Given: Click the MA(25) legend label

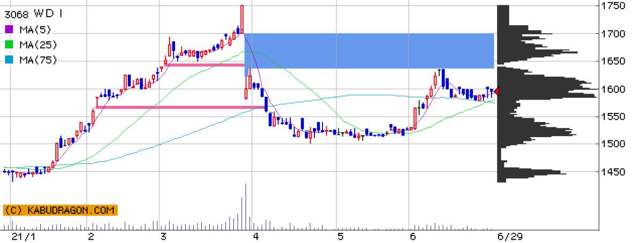Looking at the screenshot, I should [x=38, y=45].
